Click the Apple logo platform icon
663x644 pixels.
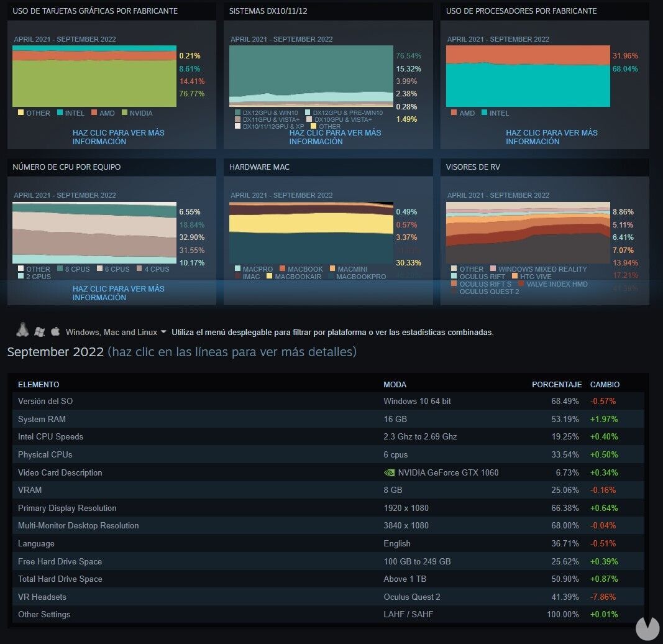point(55,331)
